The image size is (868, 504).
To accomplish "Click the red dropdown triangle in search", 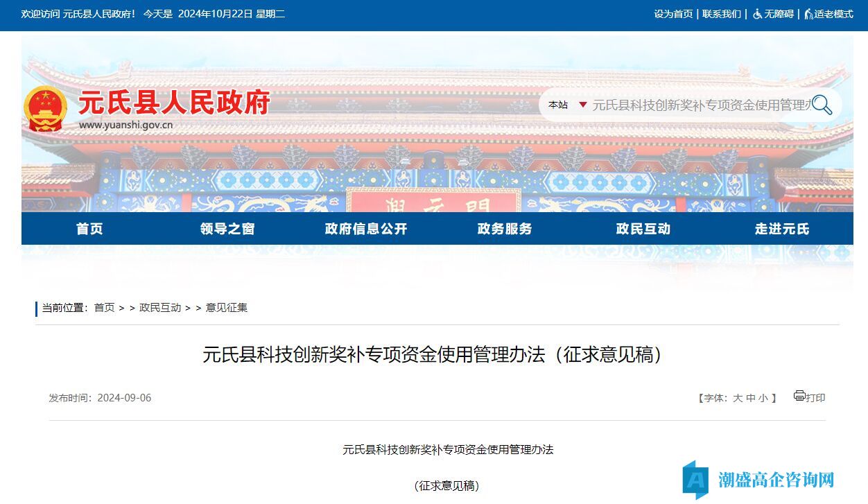I will 583,105.
